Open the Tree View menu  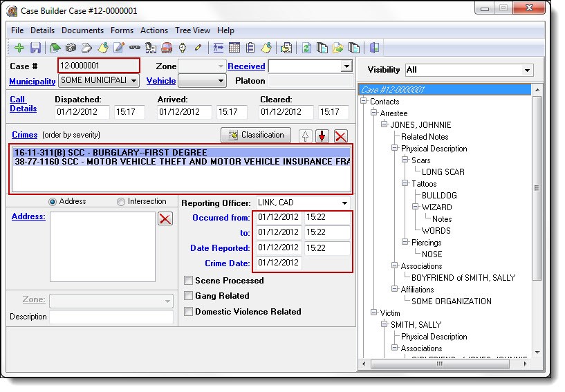(192, 30)
